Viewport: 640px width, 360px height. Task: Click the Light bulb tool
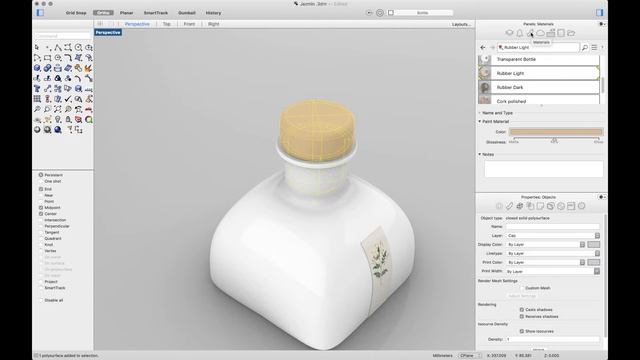coord(58,119)
